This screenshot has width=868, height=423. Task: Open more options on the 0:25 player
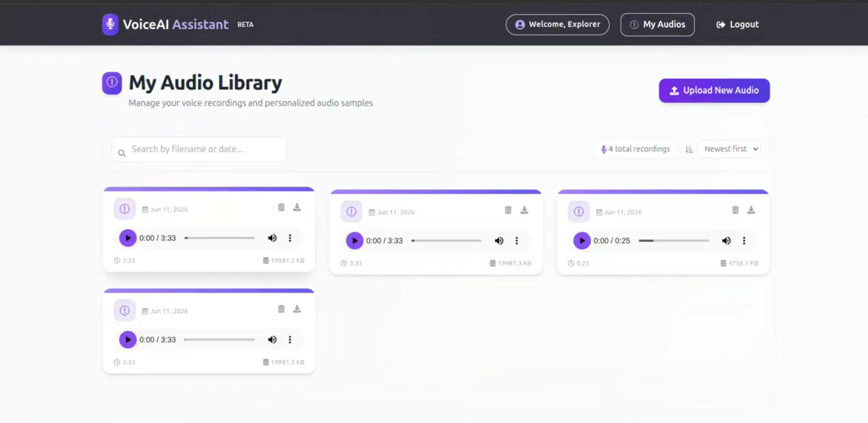[744, 240]
